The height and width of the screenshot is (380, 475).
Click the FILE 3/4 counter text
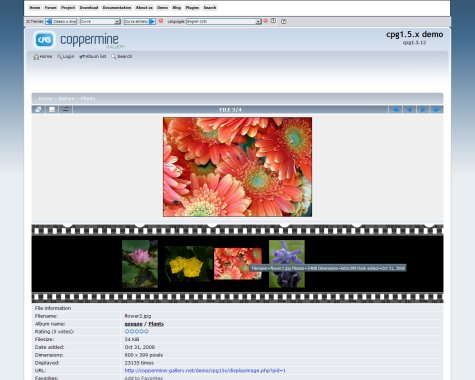pos(230,110)
